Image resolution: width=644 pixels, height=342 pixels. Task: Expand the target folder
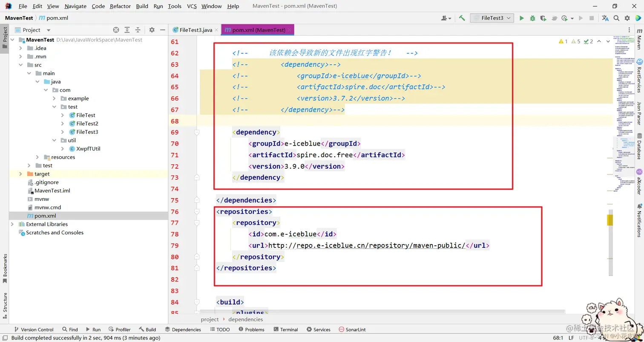coord(20,174)
